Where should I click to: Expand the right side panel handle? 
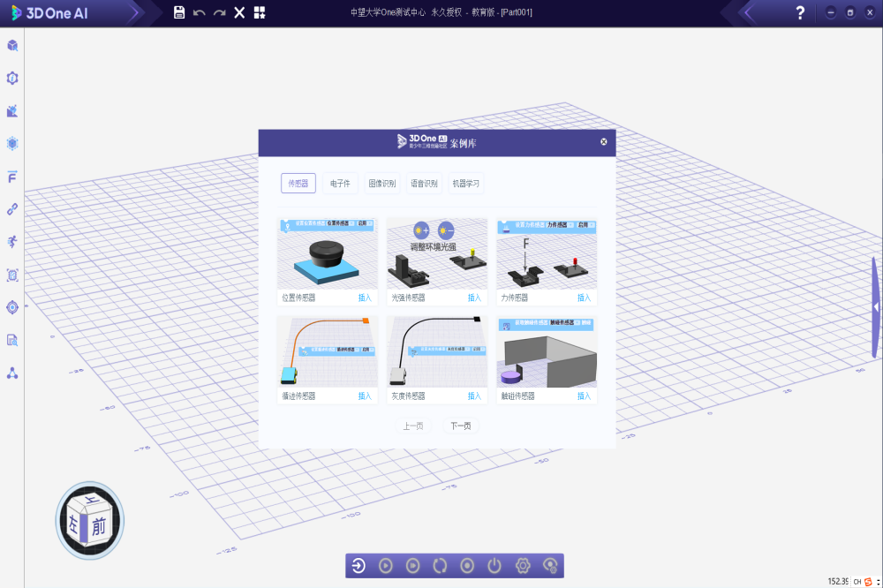click(876, 307)
